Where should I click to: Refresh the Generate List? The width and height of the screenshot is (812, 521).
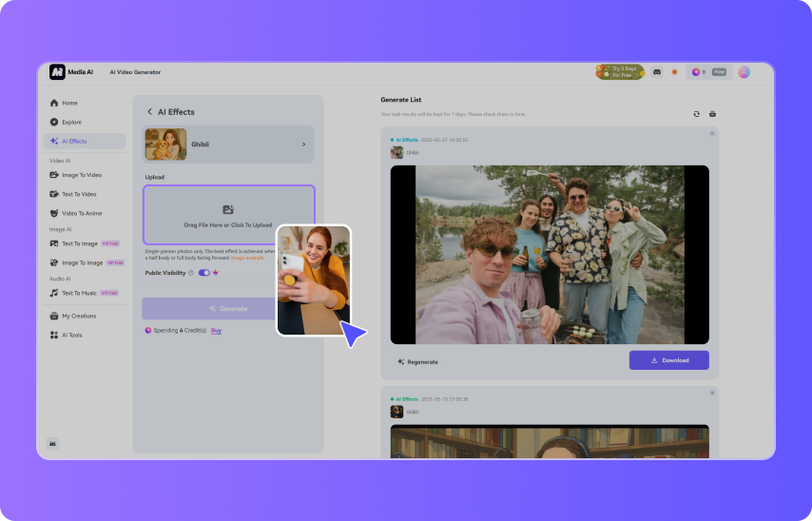[696, 114]
